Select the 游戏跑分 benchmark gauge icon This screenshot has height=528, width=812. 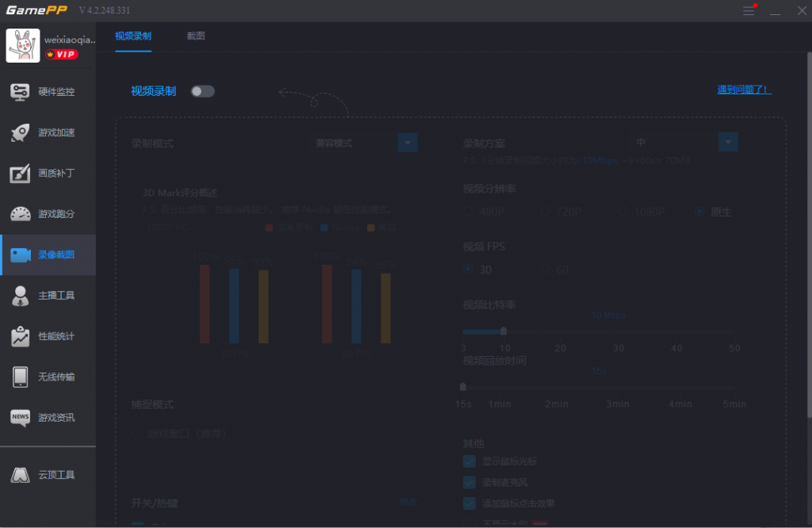pyautogui.click(x=21, y=214)
